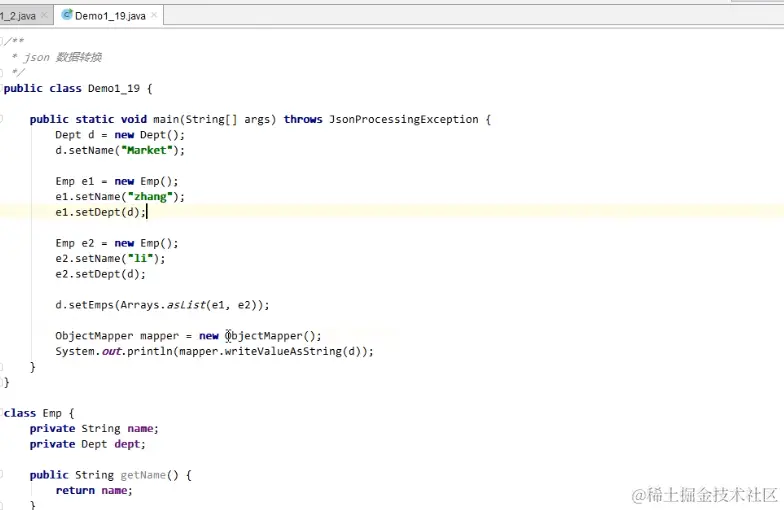Click the System.out.println(mapper.writeValueAsString(d)) line
The image size is (784, 510).
(214, 352)
